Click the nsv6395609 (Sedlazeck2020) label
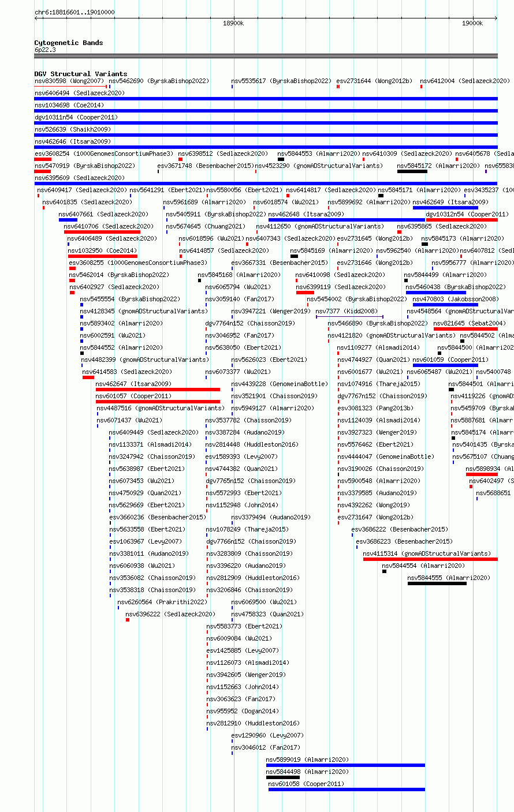 (x=79, y=178)
